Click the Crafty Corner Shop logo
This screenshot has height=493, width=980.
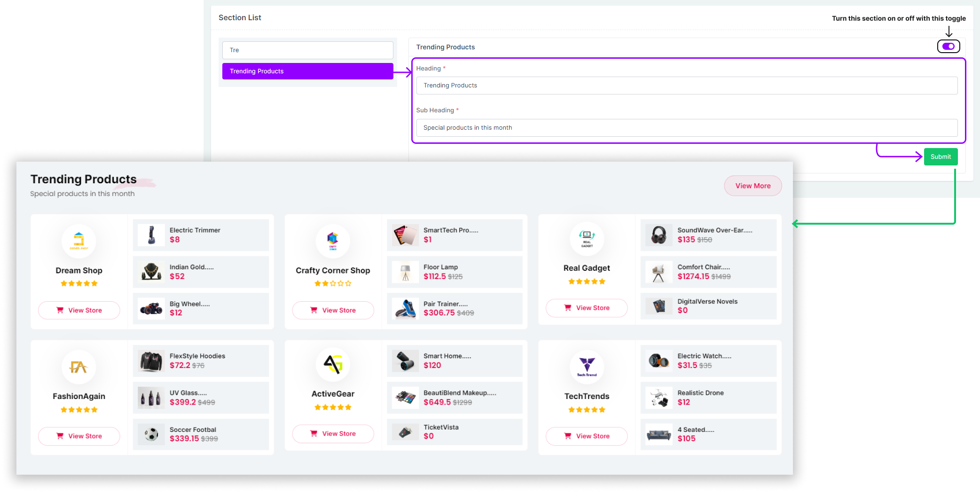tap(333, 241)
